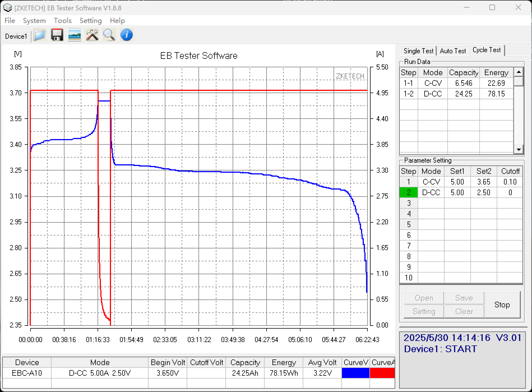Select step 1 in Parameter Setting
Viewport: 532px width, 392px height.
tap(409, 182)
